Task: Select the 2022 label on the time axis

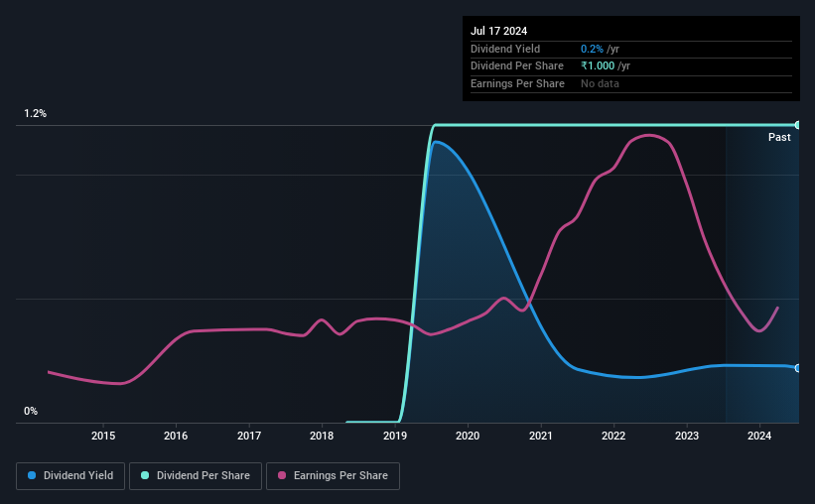Action: (x=613, y=436)
